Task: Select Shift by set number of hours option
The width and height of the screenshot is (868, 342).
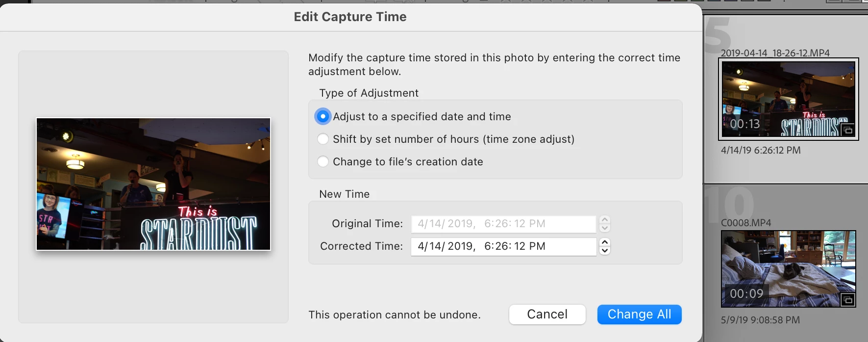Action: [x=322, y=139]
